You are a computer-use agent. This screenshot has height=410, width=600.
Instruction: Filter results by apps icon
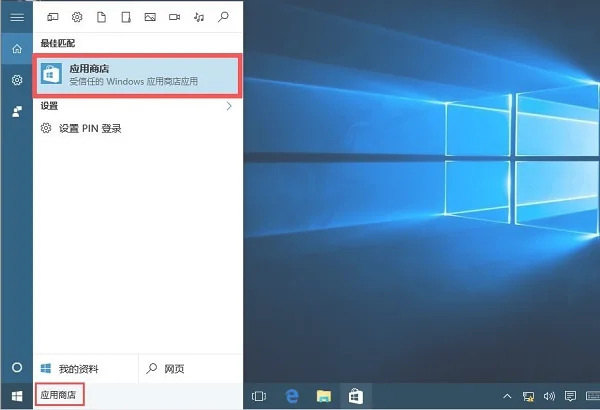tap(52, 17)
